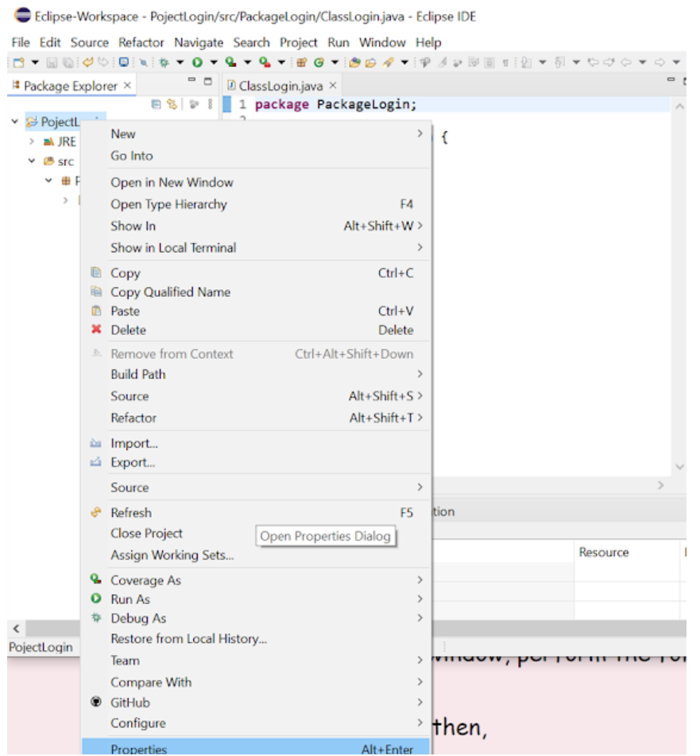Click Copy icon in context menu
This screenshot has height=756, width=700.
click(x=96, y=272)
